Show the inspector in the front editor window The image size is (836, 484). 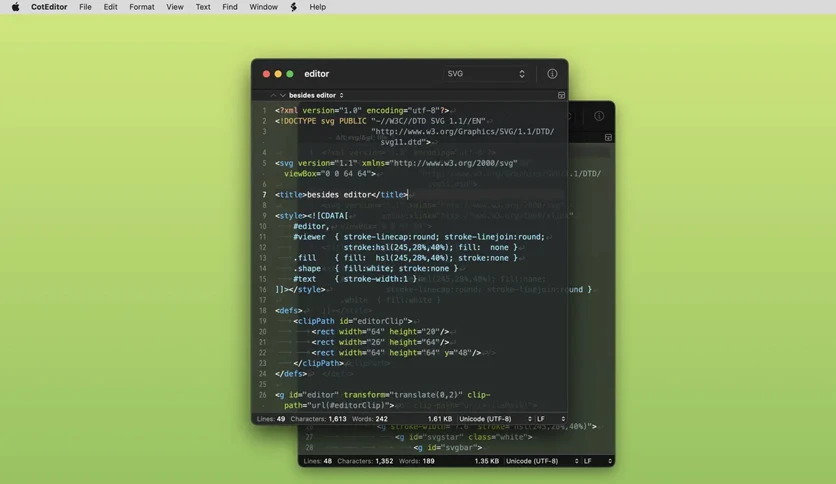coord(552,74)
